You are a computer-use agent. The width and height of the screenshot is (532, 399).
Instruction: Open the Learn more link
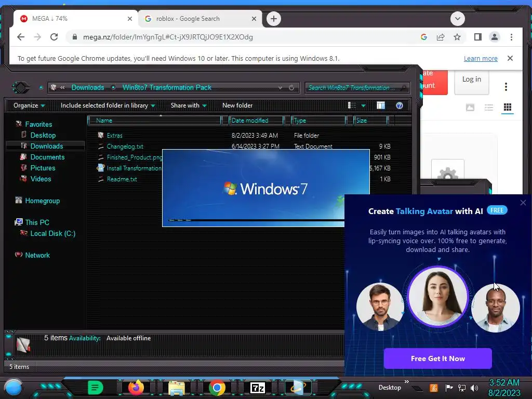(481, 58)
